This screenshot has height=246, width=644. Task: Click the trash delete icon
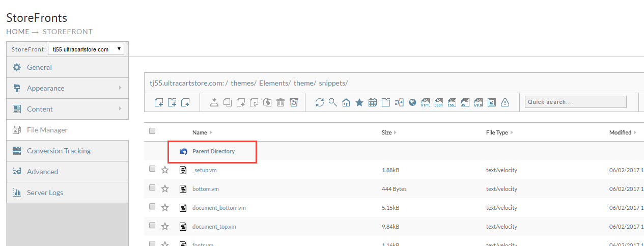click(x=281, y=102)
